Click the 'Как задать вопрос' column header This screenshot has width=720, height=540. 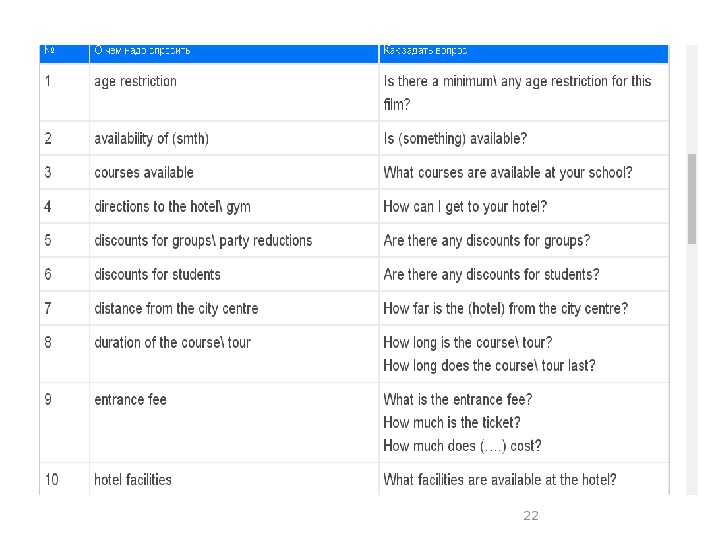tap(523, 53)
